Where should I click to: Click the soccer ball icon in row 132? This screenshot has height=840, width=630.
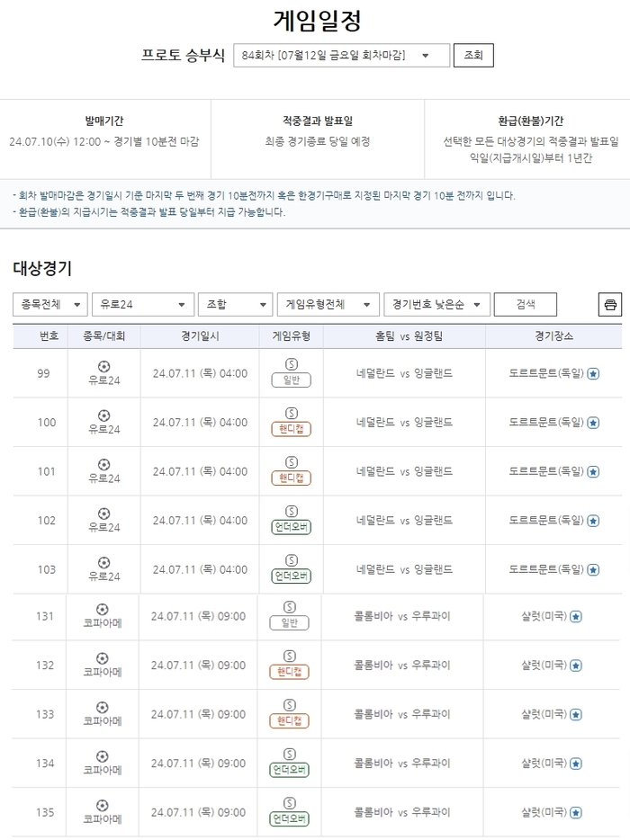pyautogui.click(x=102, y=657)
